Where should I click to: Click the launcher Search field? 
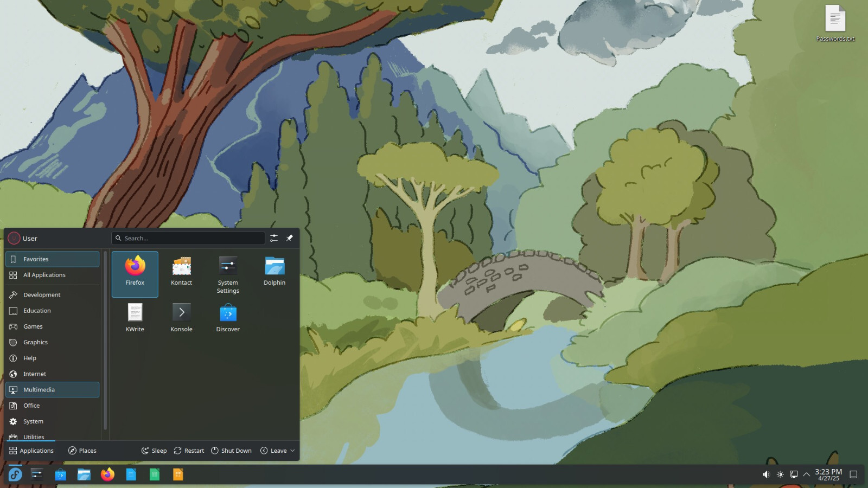point(188,238)
